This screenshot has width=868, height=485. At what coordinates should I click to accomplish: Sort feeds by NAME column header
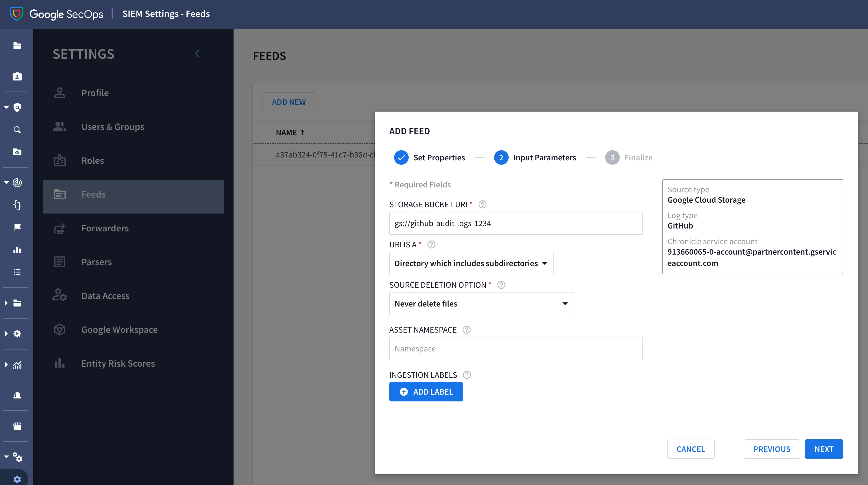point(290,132)
